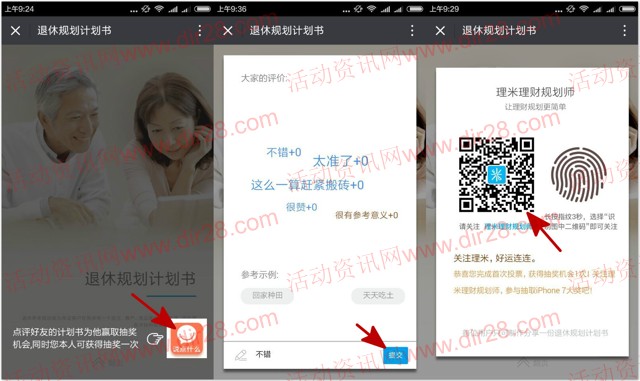
Task: Close the page on the 9:24 screen
Action: (16, 31)
